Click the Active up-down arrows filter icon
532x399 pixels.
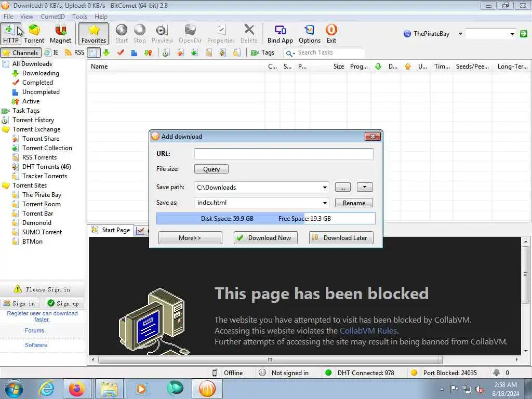(148, 52)
